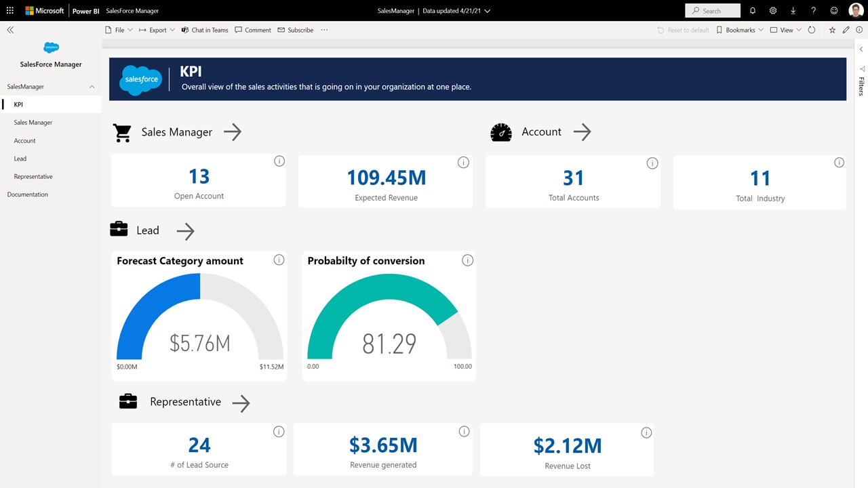868x488 pixels.
Task: Open the Bookmarks dropdown
Action: 740,30
